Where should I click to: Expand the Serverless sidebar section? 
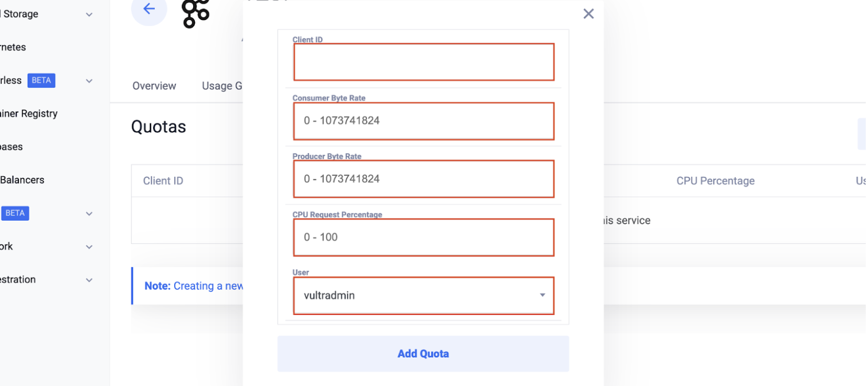(x=89, y=80)
